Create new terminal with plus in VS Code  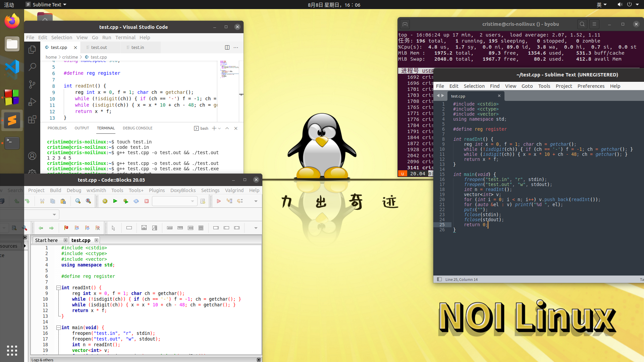pyautogui.click(x=214, y=128)
